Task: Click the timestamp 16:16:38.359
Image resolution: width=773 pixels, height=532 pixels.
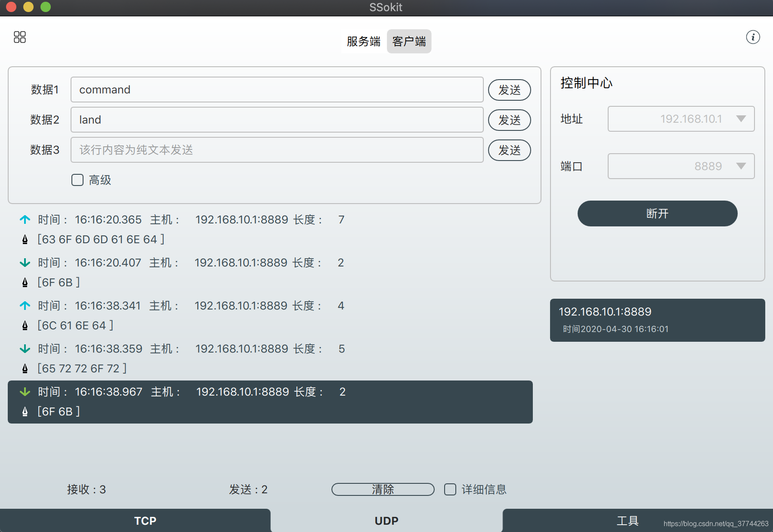Action: coord(108,349)
